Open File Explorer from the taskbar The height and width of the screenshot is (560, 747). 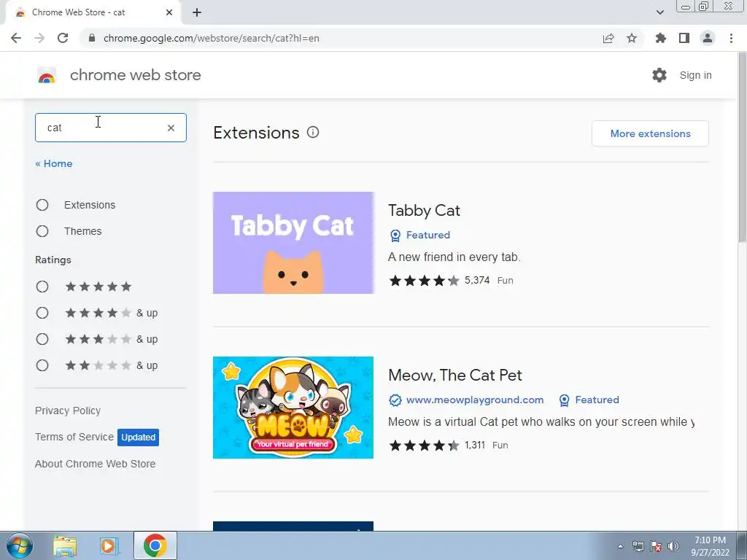(x=65, y=545)
